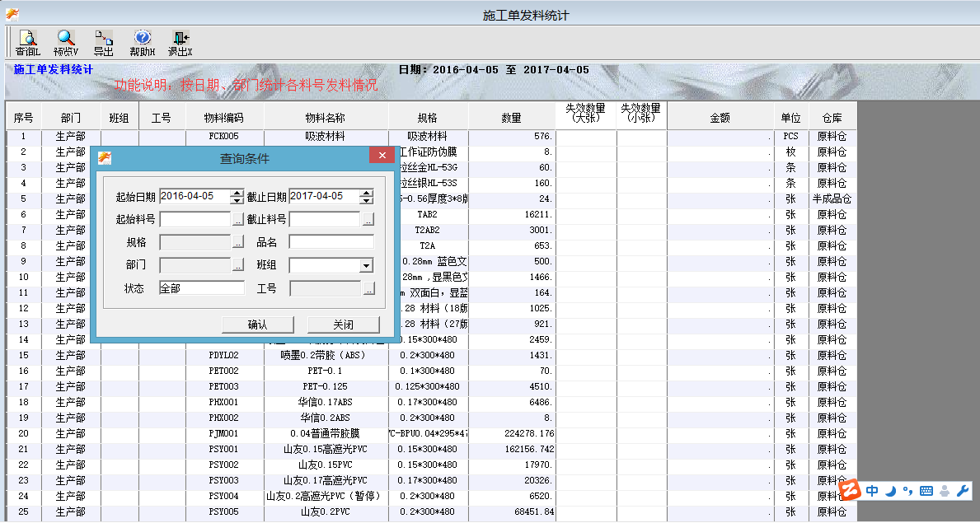Toggle the moon half-width icon in IME bar

tap(890, 491)
